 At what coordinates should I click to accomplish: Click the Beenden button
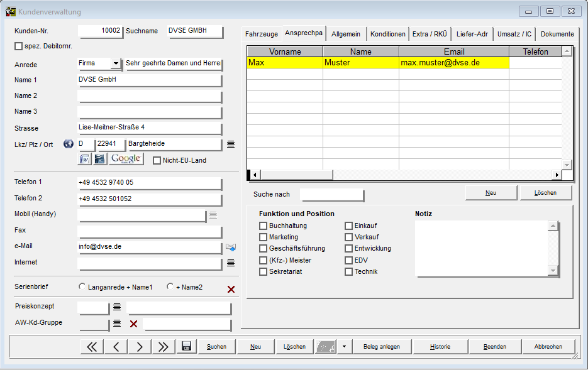point(495,347)
